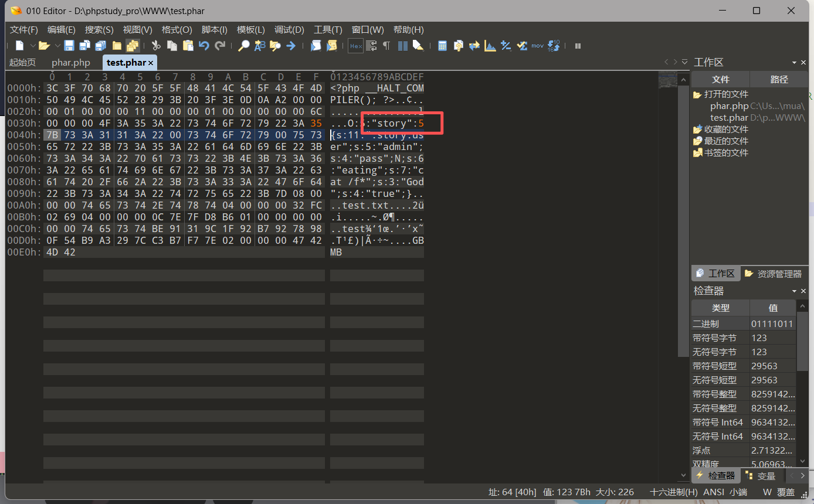Click the Inspector panel vertical scrollbar
The height and width of the screenshot is (504, 814).
pos(802,387)
